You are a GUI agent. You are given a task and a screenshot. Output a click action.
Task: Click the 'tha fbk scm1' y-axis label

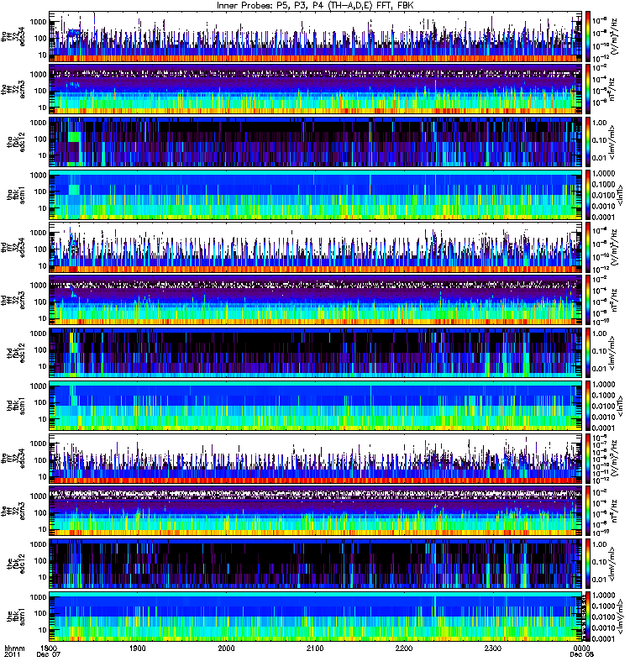pyautogui.click(x=16, y=195)
